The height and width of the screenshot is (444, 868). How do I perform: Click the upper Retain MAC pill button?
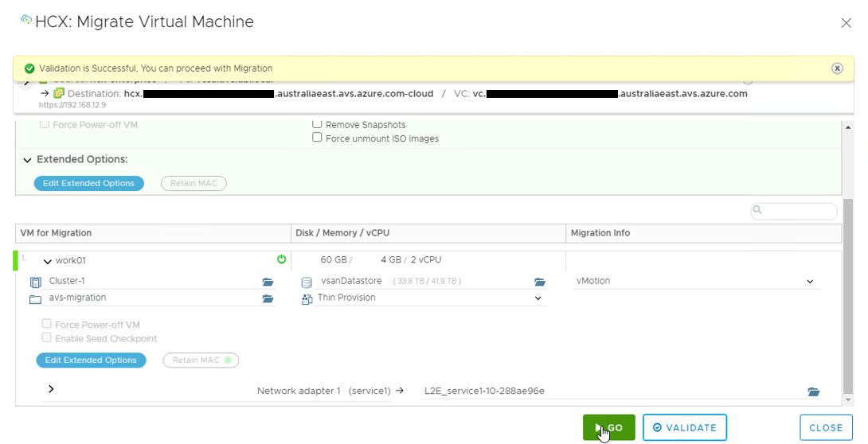[194, 183]
